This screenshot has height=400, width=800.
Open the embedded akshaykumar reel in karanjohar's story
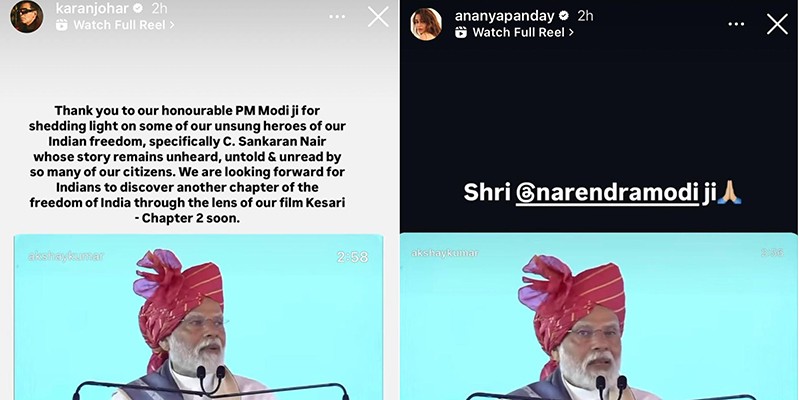tap(198, 317)
